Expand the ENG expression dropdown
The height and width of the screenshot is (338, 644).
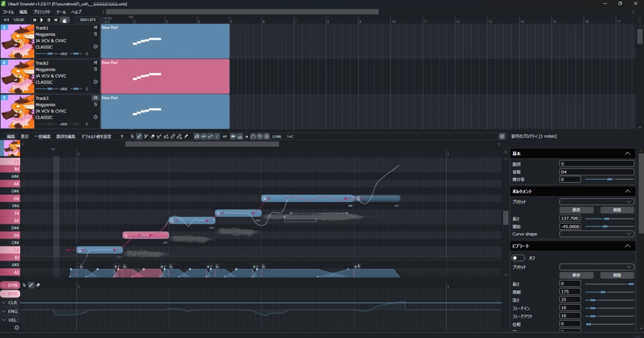click(3, 312)
